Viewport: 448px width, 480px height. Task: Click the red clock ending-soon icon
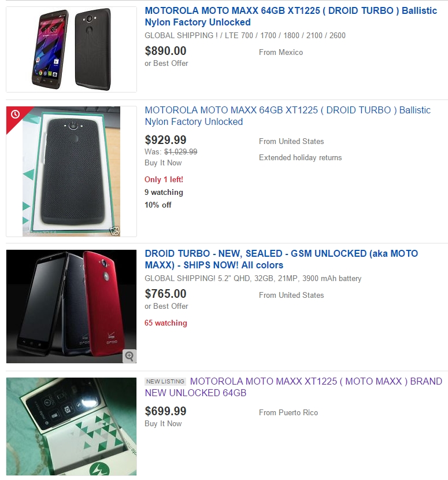click(14, 115)
